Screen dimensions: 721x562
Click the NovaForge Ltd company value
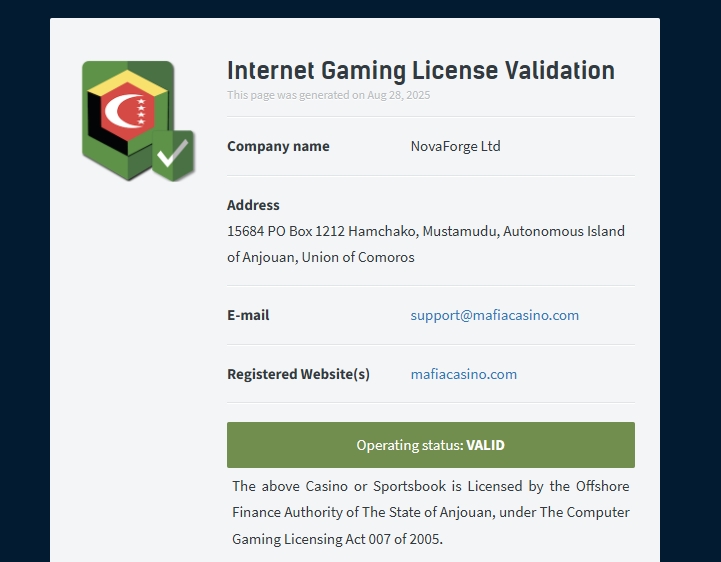455,146
